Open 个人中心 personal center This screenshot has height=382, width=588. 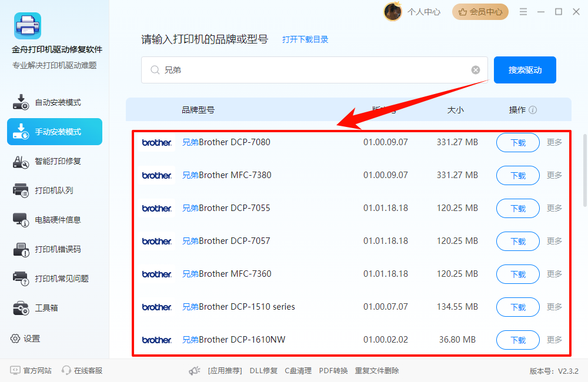point(424,12)
